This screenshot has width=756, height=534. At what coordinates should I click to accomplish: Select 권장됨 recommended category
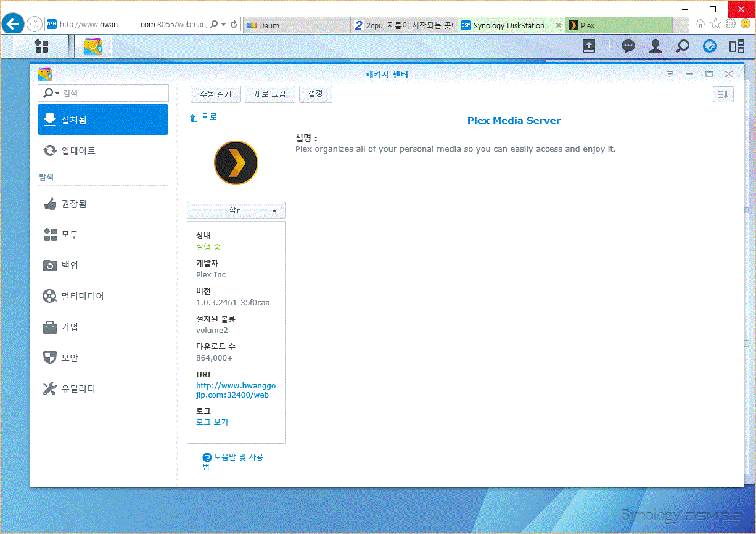coord(103,203)
